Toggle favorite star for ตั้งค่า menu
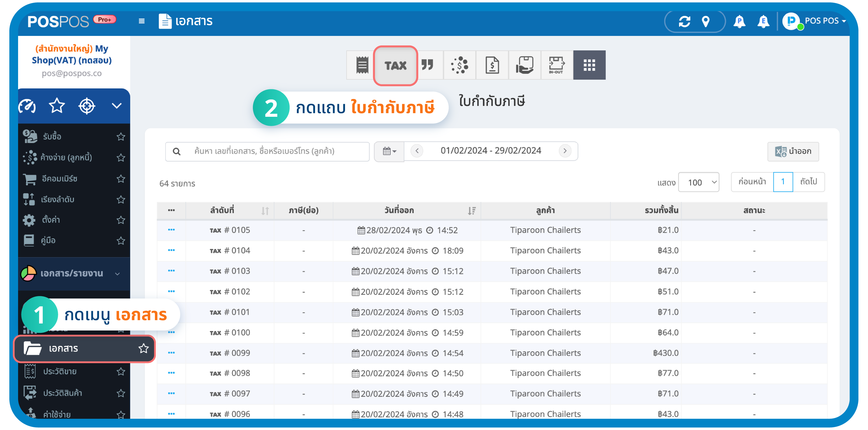Image resolution: width=868 pixels, height=430 pixels. pyautogui.click(x=121, y=220)
